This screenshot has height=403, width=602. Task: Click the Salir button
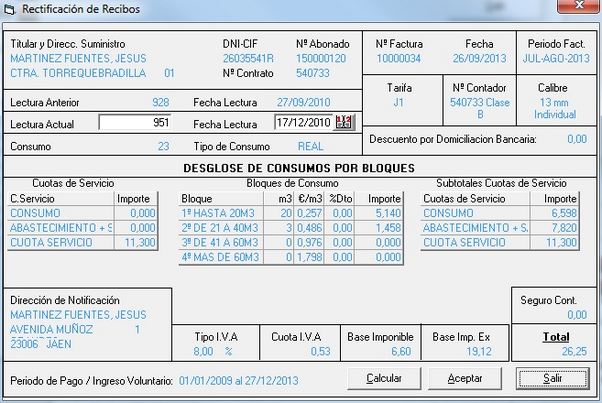553,378
